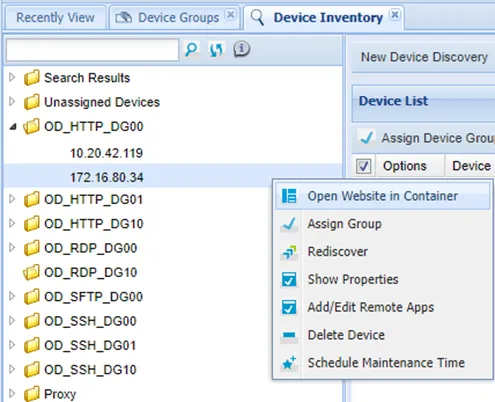Click the Device Groups tab icon
Screen dimensions: 495x402
[x=124, y=17]
